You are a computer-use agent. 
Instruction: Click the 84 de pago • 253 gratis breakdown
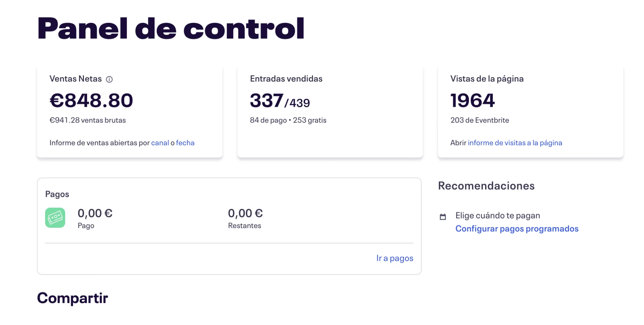point(288,120)
